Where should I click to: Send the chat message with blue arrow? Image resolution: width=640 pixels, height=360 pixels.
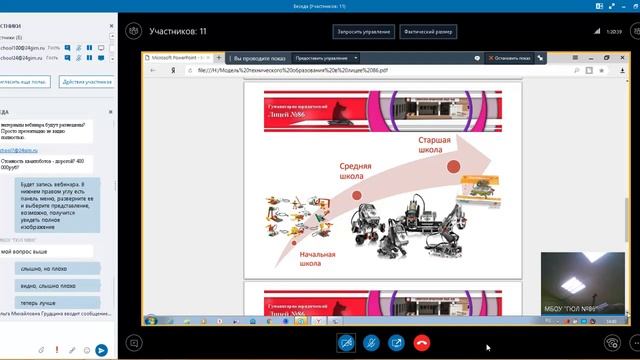101,350
